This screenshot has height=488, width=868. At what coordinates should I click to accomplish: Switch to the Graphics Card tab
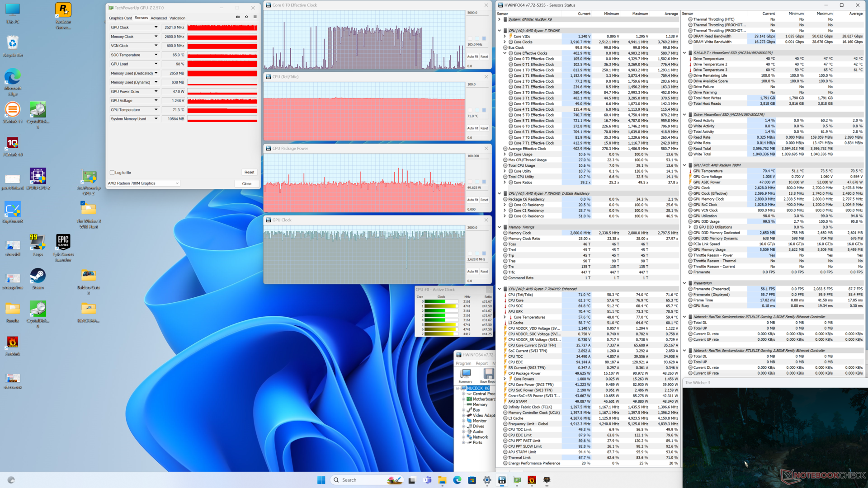coord(120,18)
